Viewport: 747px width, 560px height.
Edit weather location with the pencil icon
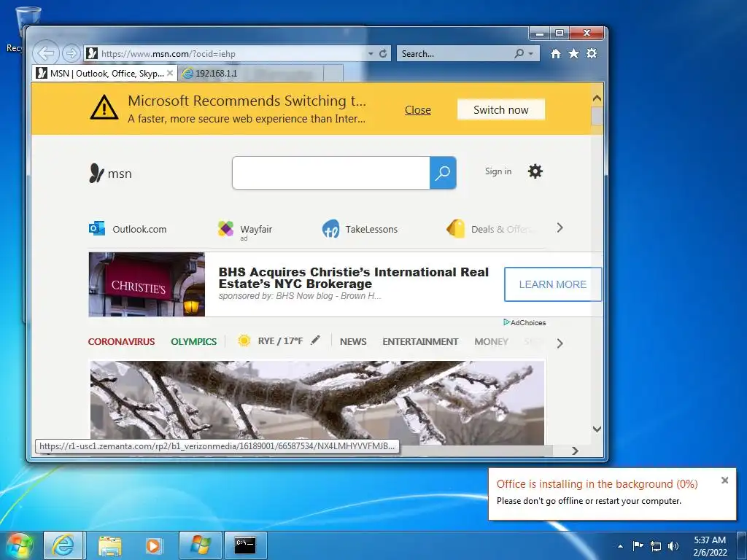(315, 340)
